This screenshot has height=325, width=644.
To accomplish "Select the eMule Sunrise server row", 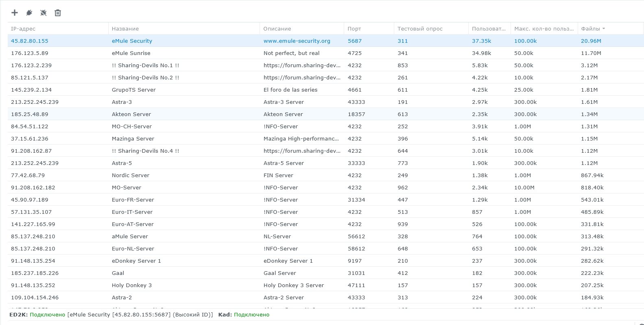I will [131, 53].
